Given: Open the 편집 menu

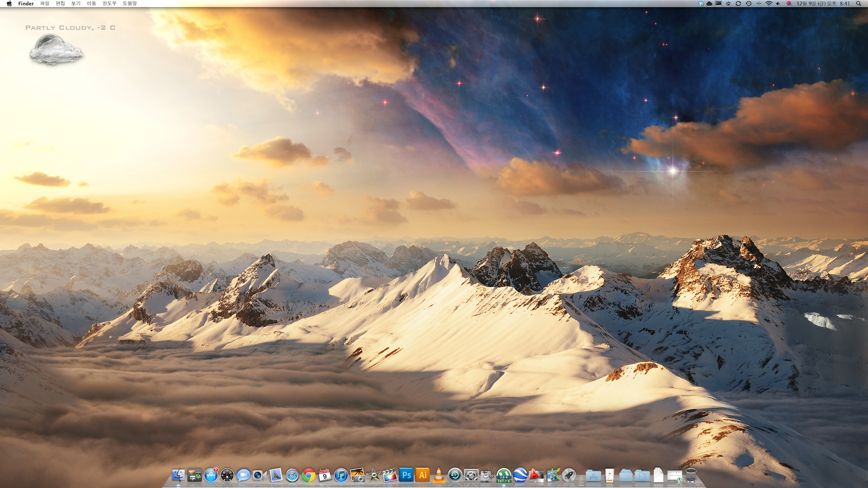Looking at the screenshot, I should click(x=60, y=3).
